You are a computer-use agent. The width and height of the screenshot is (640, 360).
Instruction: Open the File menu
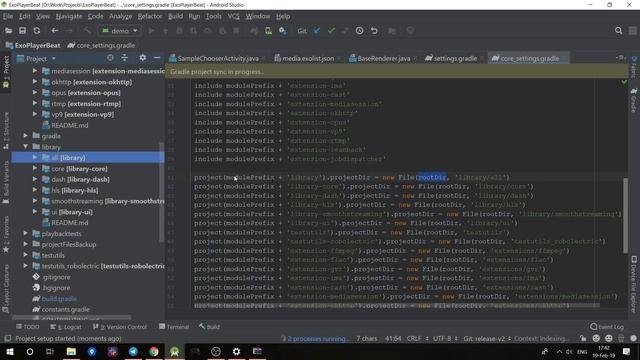click(x=8, y=16)
